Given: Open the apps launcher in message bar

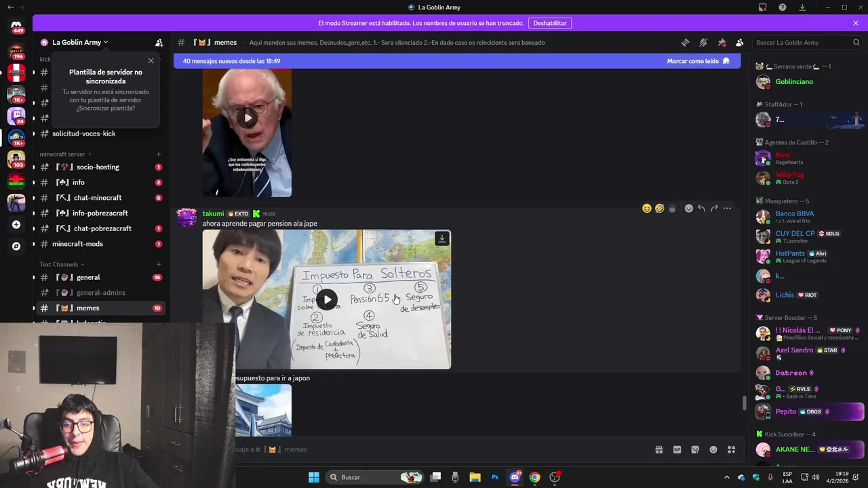Looking at the screenshot, I should pos(732,449).
